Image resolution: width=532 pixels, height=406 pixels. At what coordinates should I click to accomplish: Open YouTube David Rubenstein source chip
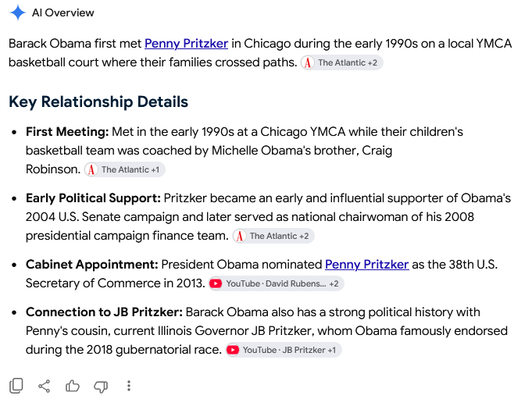(x=277, y=283)
